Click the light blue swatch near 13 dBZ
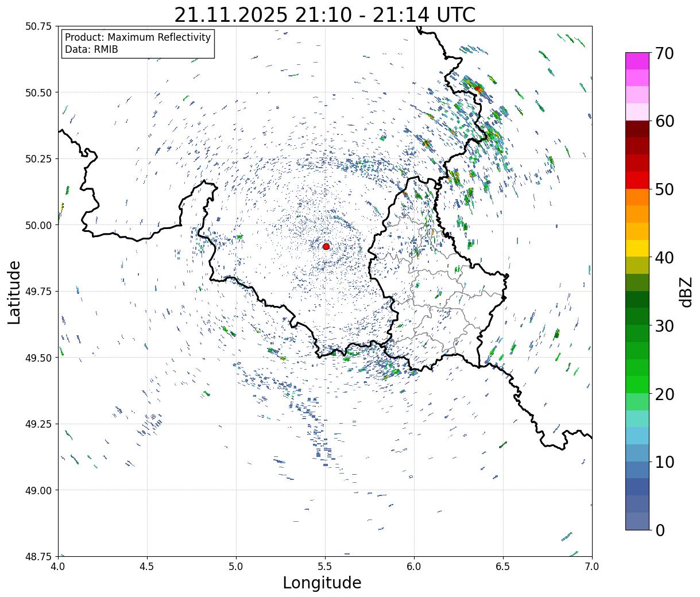Image resolution: width=700 pixels, height=597 pixels. click(x=637, y=436)
